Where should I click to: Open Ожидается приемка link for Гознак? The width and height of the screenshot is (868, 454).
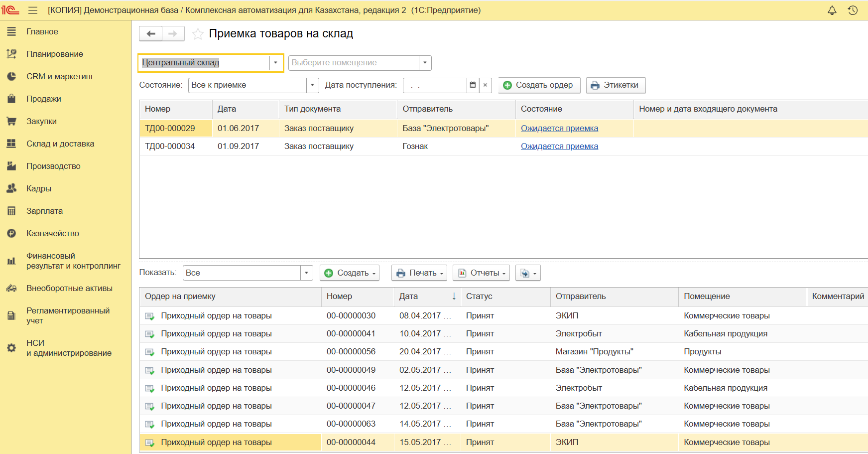point(559,146)
